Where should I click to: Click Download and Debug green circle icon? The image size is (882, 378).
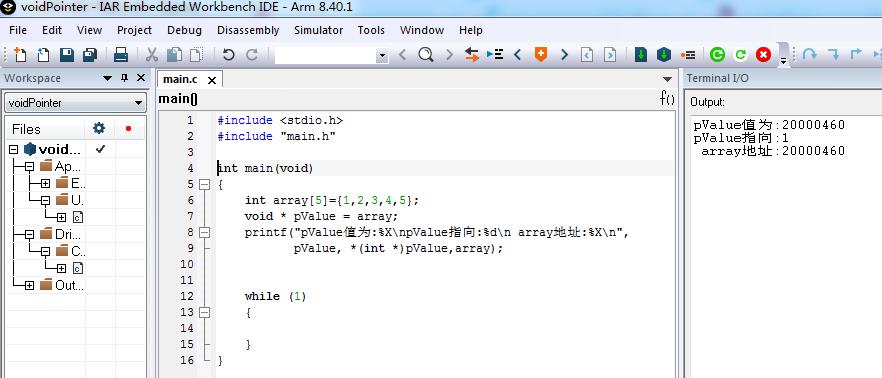pos(717,55)
